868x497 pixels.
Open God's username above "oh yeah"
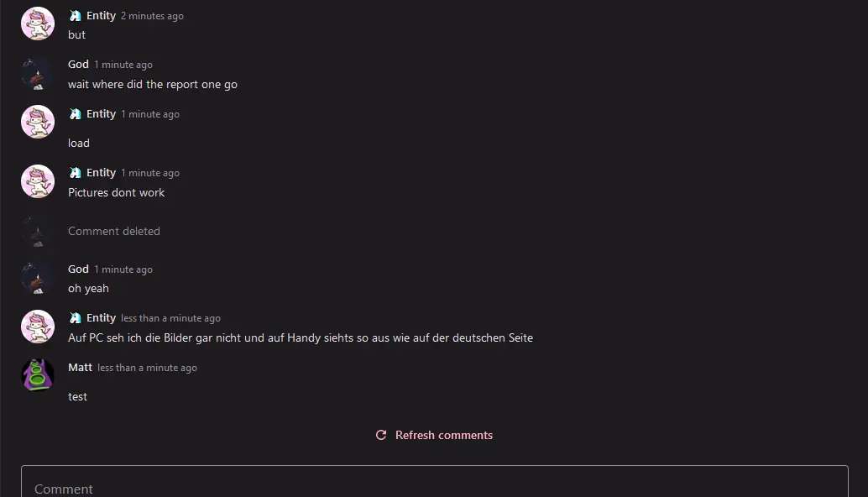click(x=78, y=269)
